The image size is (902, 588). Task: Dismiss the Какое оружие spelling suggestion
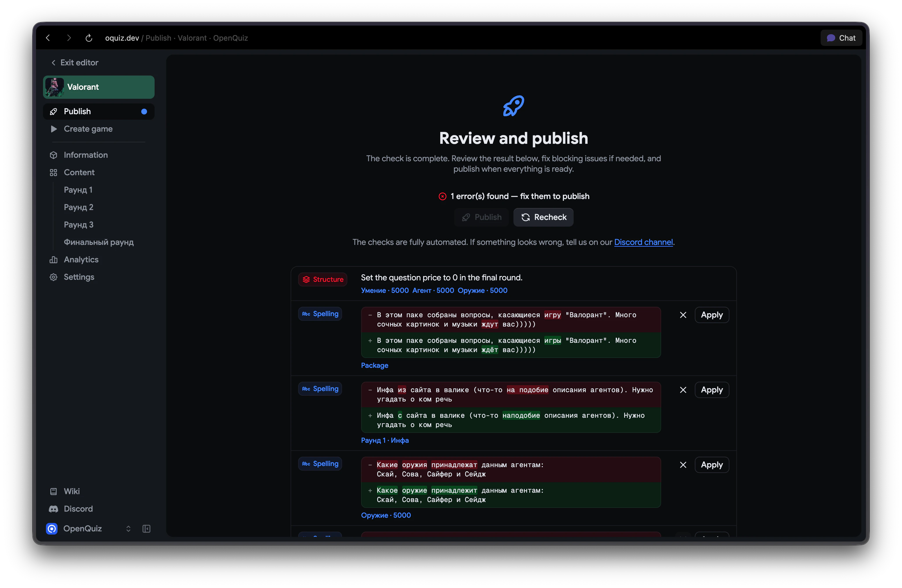[x=683, y=465]
